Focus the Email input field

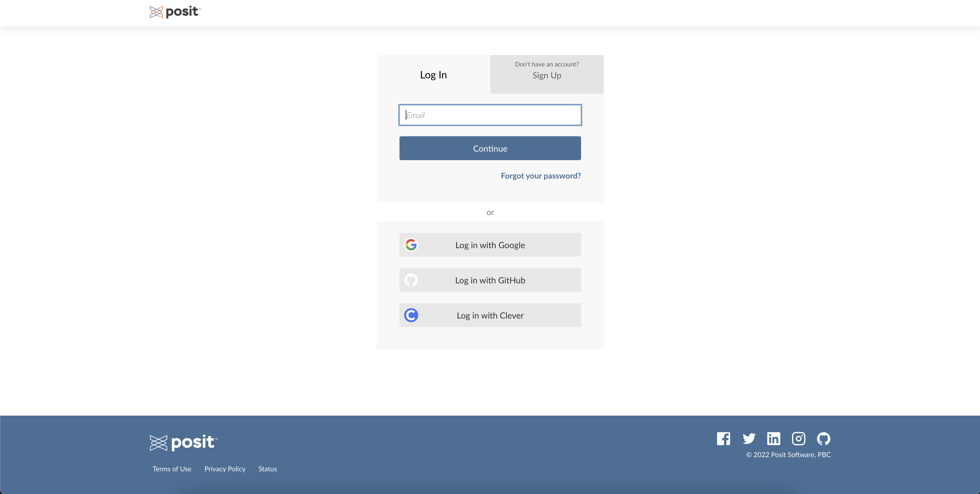coord(490,115)
